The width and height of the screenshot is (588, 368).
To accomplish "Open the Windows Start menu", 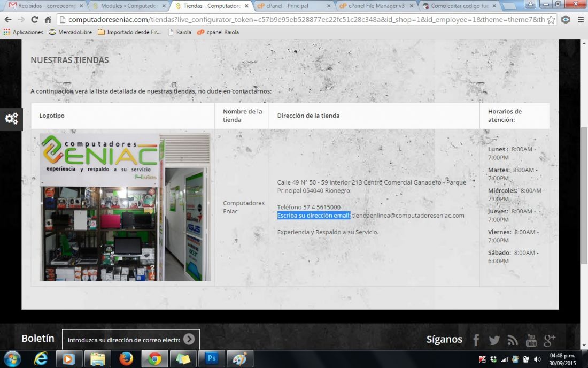I will (x=12, y=359).
